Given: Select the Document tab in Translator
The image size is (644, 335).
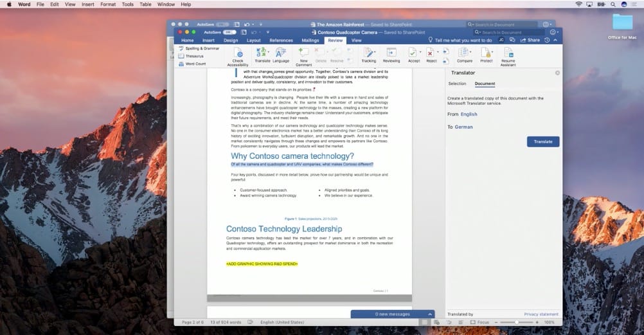Looking at the screenshot, I should pyautogui.click(x=485, y=84).
